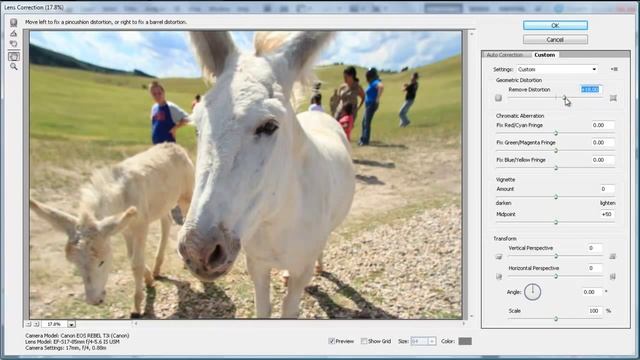Click the Lens Model text line
640x360 pixels.
tap(72, 342)
